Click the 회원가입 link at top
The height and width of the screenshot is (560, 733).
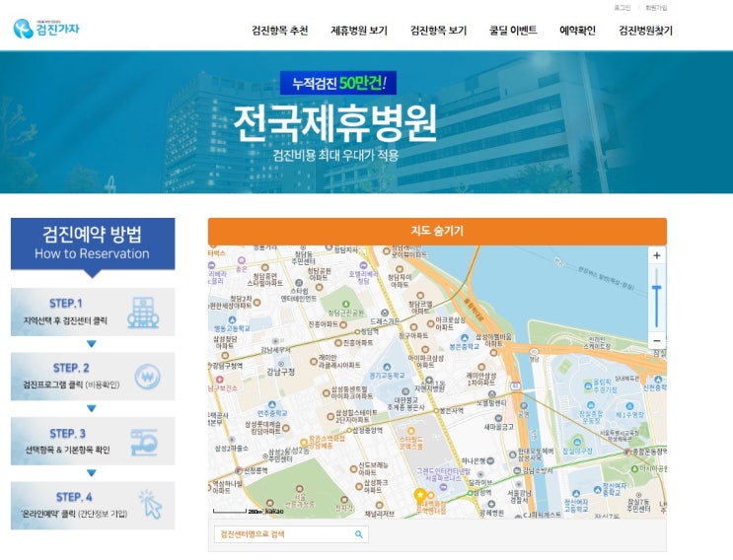click(656, 8)
